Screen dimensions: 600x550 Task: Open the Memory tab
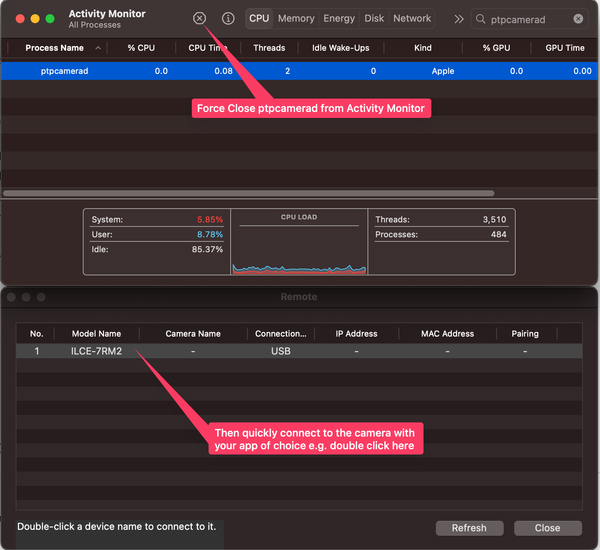296,19
